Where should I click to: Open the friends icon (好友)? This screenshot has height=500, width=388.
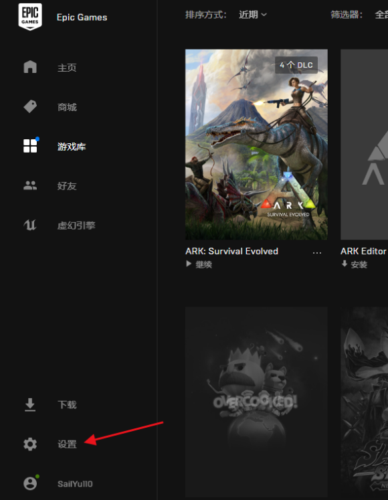pyautogui.click(x=30, y=185)
